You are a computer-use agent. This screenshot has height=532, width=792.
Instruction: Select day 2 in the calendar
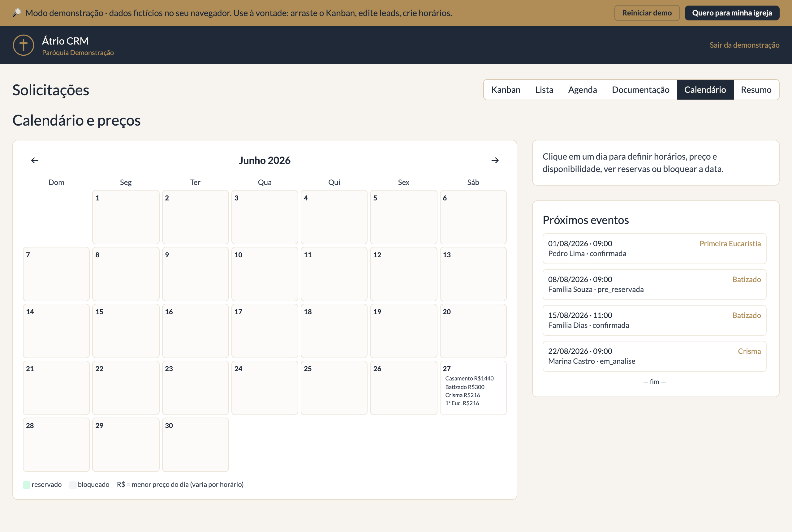click(x=195, y=217)
